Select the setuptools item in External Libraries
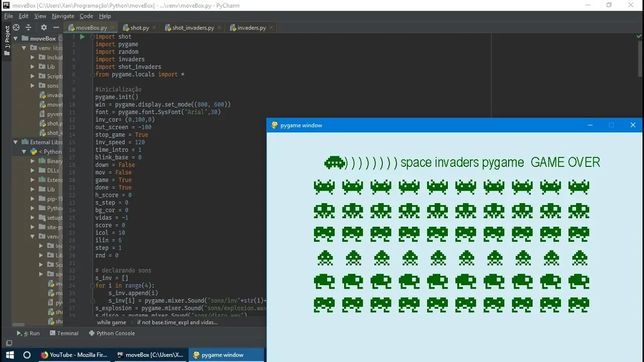 pos(51,218)
